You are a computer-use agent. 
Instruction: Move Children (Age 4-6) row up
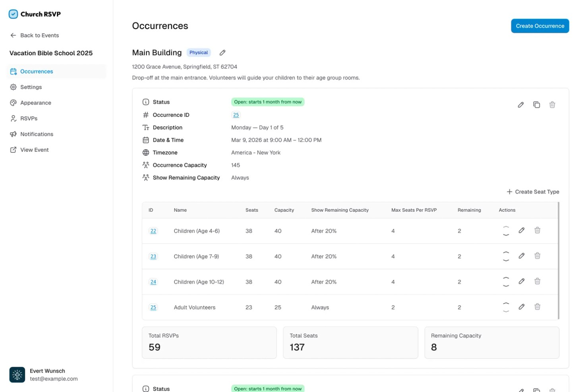click(506, 227)
